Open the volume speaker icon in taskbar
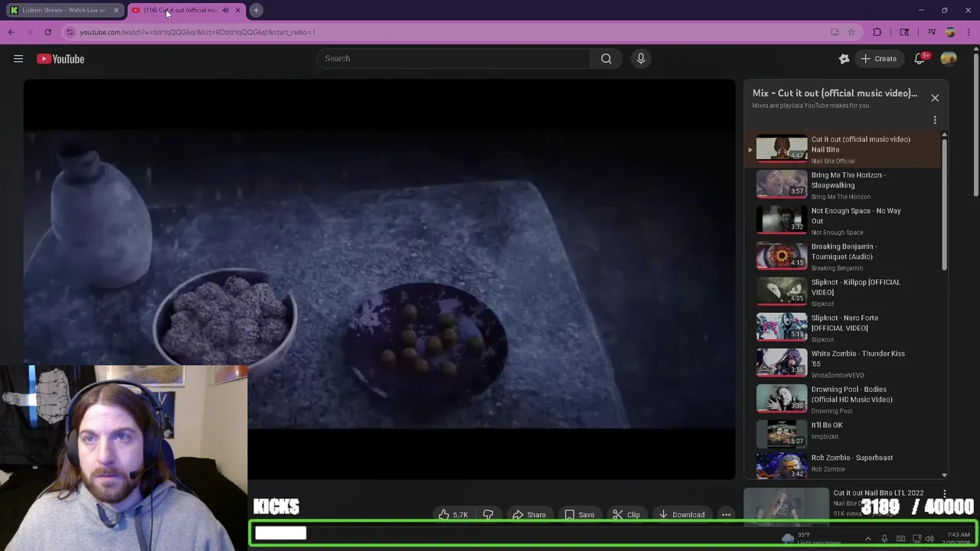The image size is (980, 551). point(929,539)
